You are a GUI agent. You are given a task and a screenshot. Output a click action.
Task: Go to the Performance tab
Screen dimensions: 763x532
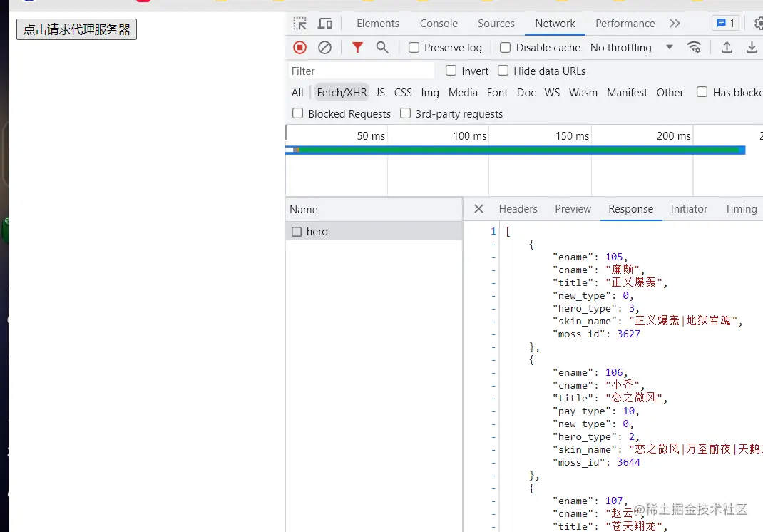625,24
